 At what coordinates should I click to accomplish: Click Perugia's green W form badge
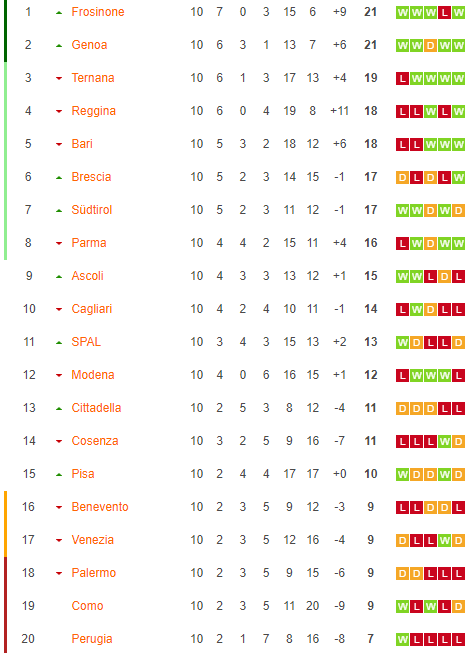point(402,639)
